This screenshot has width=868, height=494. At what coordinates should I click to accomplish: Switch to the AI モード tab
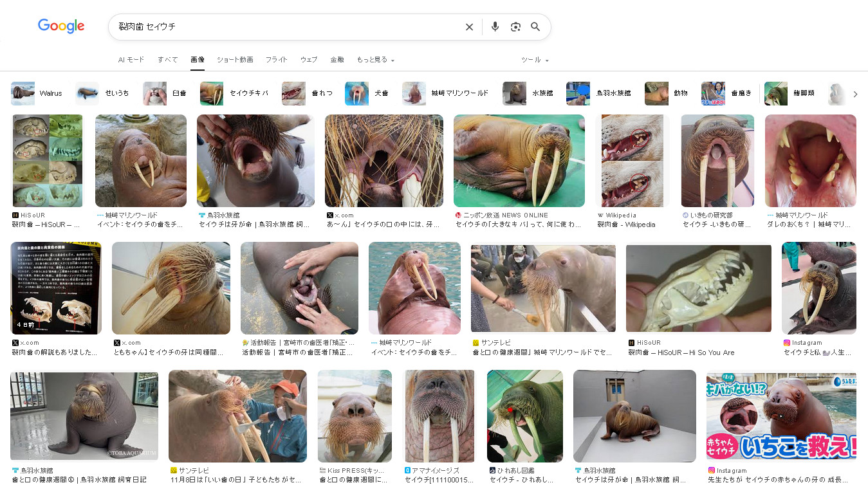tap(131, 60)
